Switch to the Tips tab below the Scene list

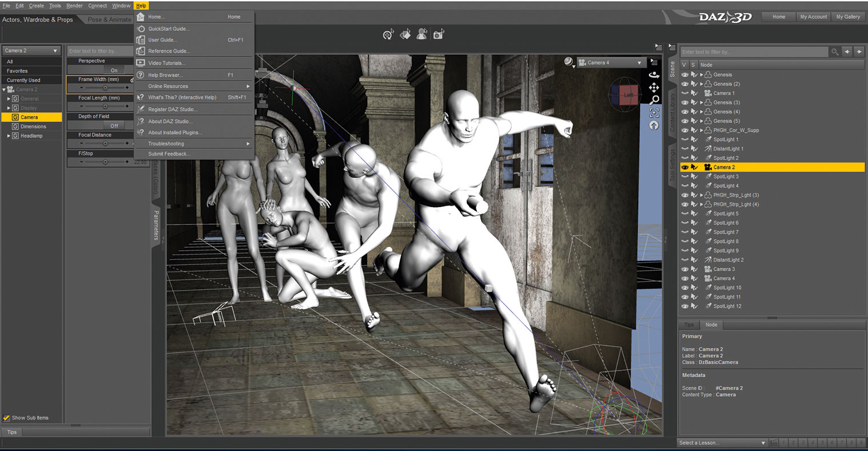point(689,325)
